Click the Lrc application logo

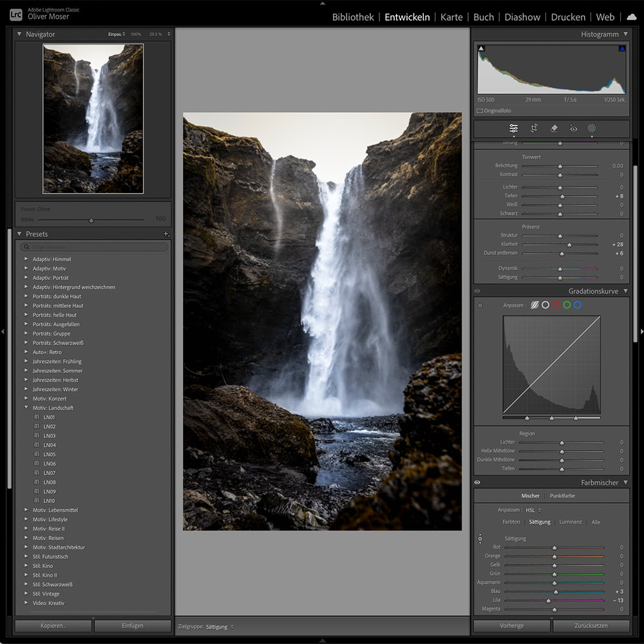pos(15,14)
